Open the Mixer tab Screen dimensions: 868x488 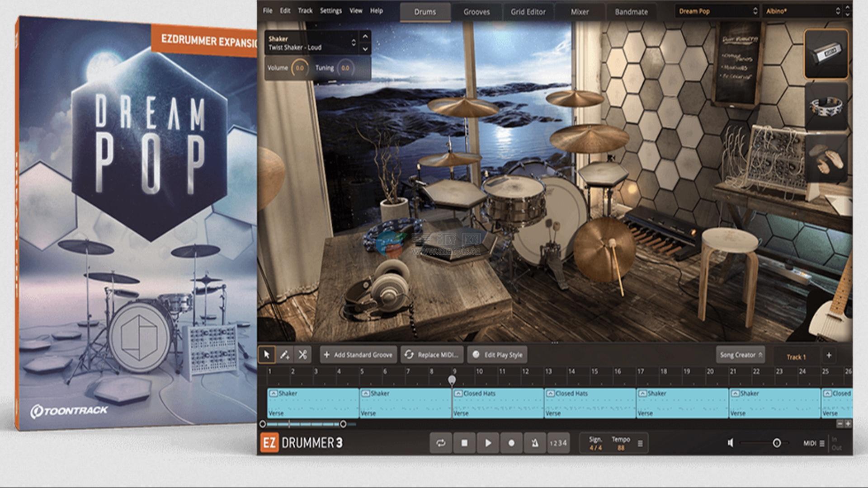(580, 12)
